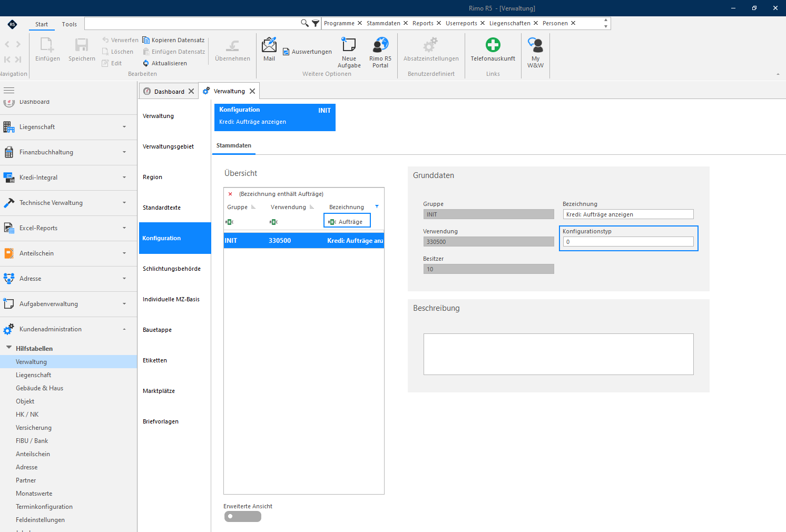Switch to the Tools ribbon tab
Viewport: 786px width, 532px height.
69,24
